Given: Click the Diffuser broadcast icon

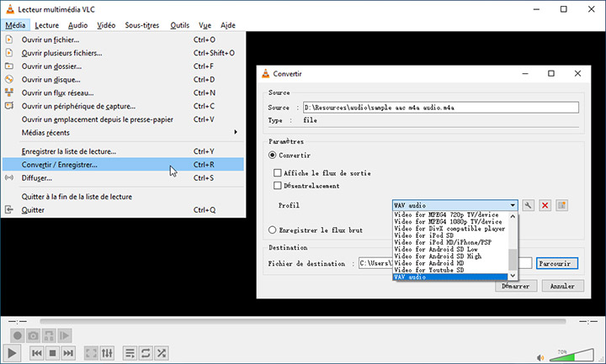Looking at the screenshot, I should (x=9, y=177).
